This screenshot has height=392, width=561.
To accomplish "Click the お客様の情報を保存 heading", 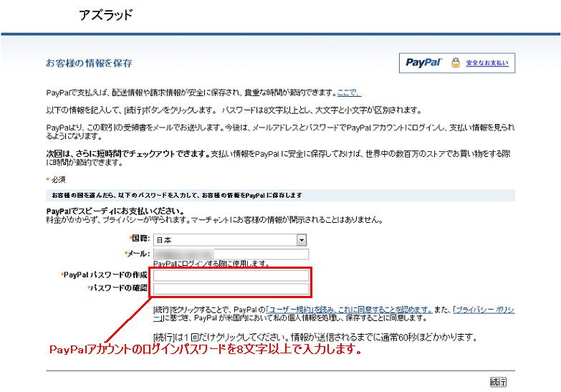I will [89, 63].
